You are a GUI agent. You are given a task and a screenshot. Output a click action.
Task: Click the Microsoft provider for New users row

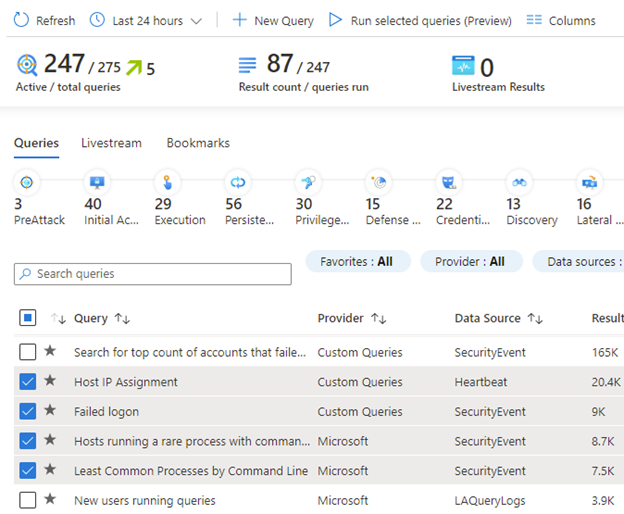click(343, 500)
